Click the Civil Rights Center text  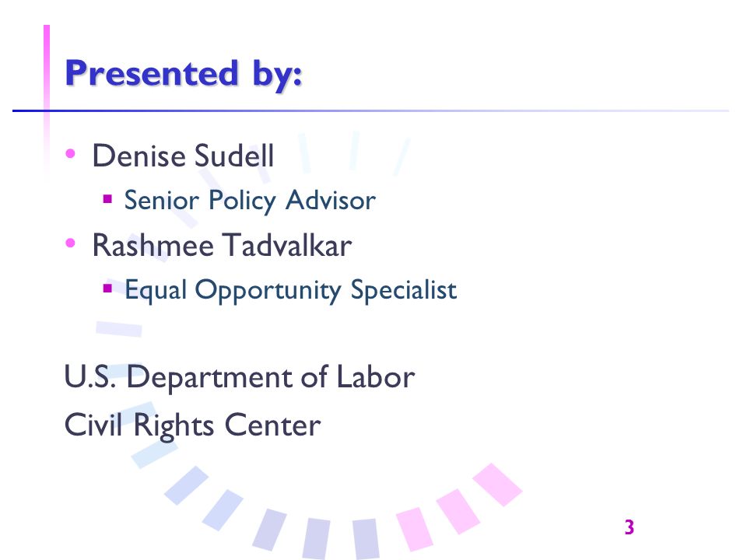[192, 425]
